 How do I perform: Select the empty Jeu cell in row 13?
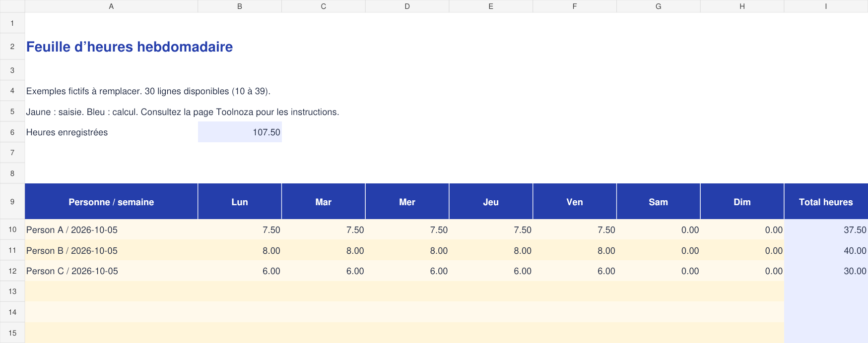coord(491,291)
